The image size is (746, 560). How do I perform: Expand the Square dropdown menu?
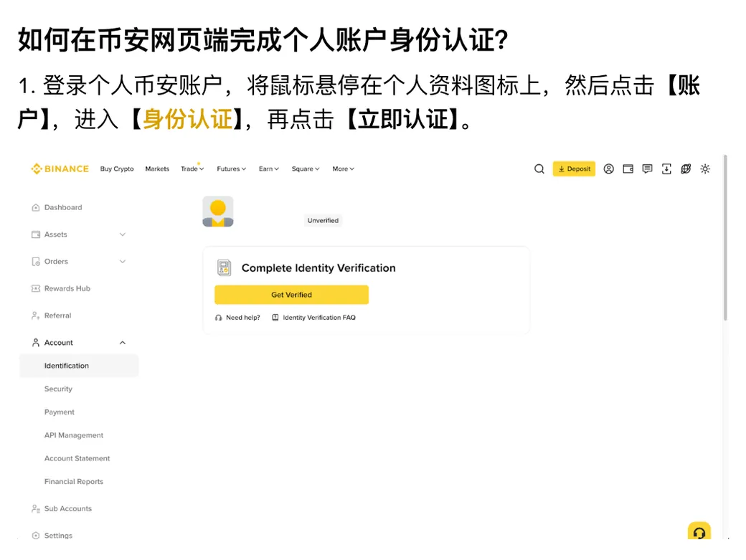coord(306,169)
